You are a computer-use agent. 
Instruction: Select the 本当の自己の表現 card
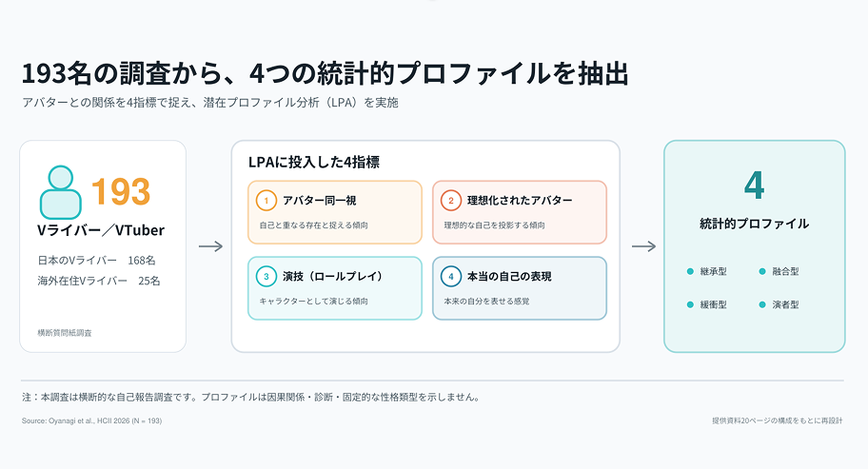(520, 288)
